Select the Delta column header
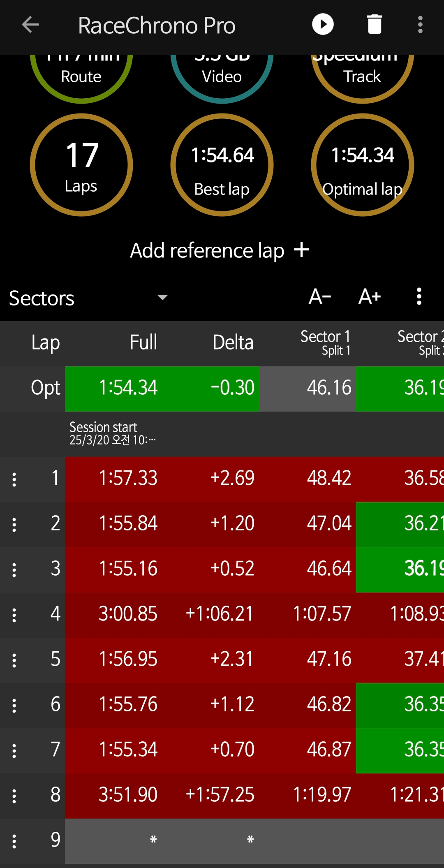444x868 pixels. [233, 342]
